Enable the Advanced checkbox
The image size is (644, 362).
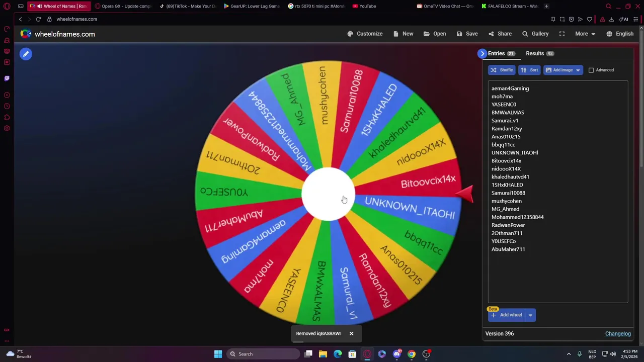(x=591, y=70)
